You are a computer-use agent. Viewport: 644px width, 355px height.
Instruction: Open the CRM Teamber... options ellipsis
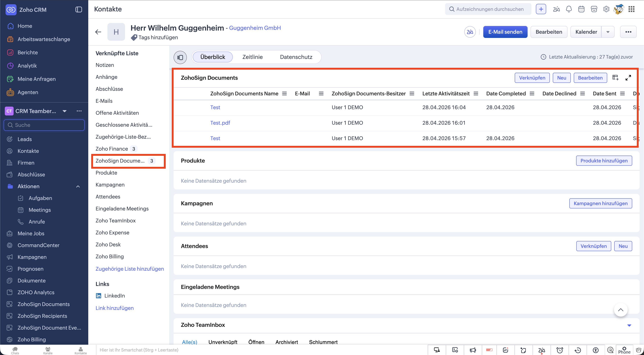coord(79,111)
